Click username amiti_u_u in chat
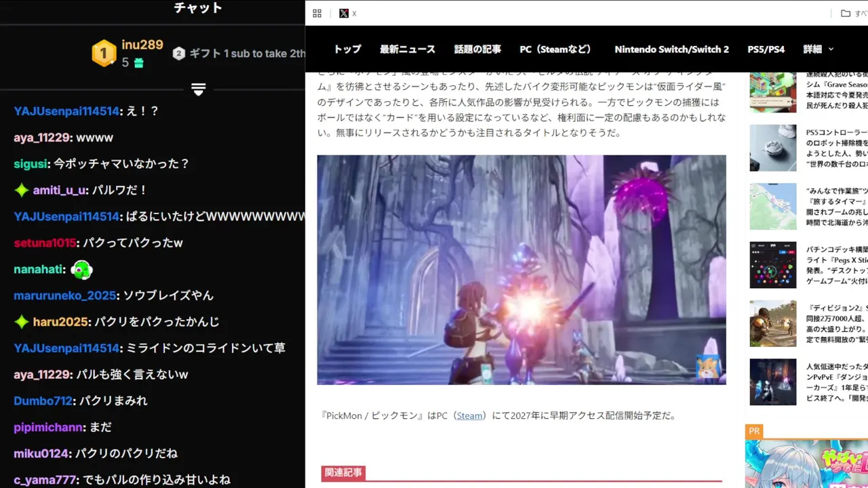Viewport: 868px width, 488px height. [x=60, y=190]
